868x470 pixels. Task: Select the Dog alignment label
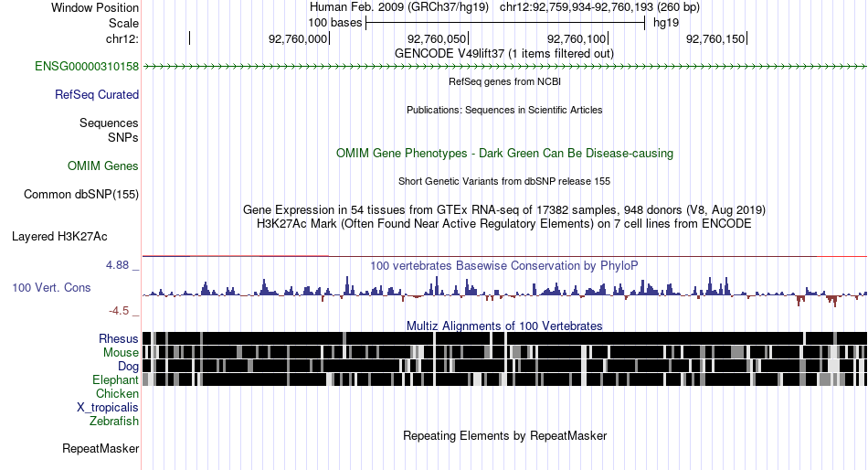pyautogui.click(x=128, y=367)
